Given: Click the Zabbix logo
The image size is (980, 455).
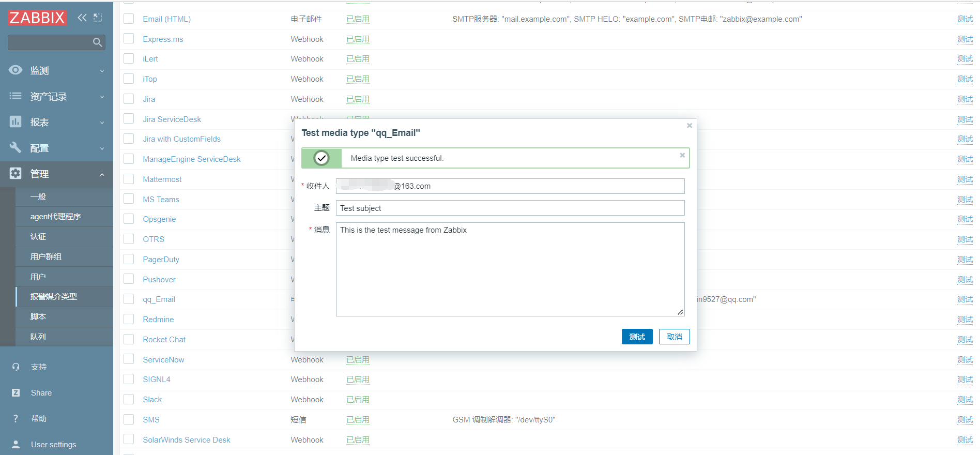Looking at the screenshot, I should (x=37, y=18).
